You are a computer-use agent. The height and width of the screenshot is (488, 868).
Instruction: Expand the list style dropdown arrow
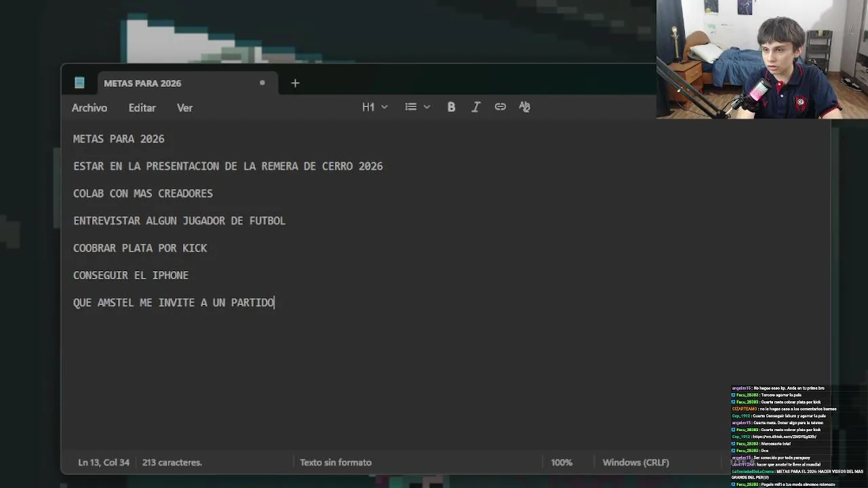[427, 107]
